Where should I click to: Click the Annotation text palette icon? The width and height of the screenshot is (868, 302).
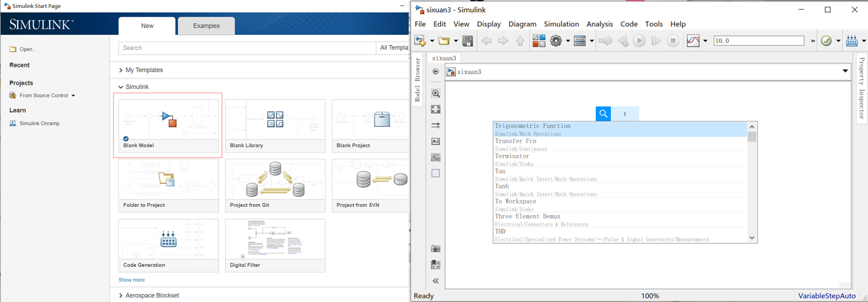pyautogui.click(x=436, y=141)
